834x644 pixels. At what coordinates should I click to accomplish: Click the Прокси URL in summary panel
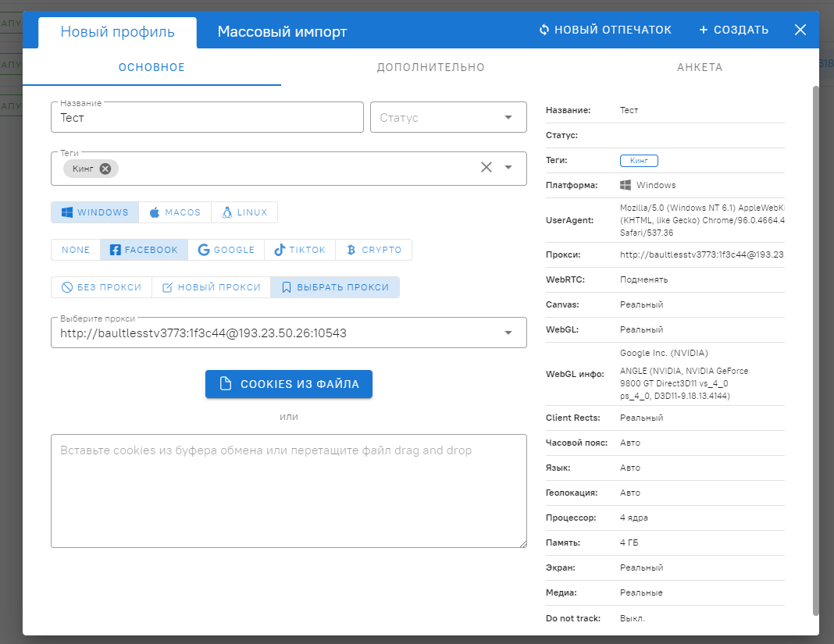(x=702, y=254)
